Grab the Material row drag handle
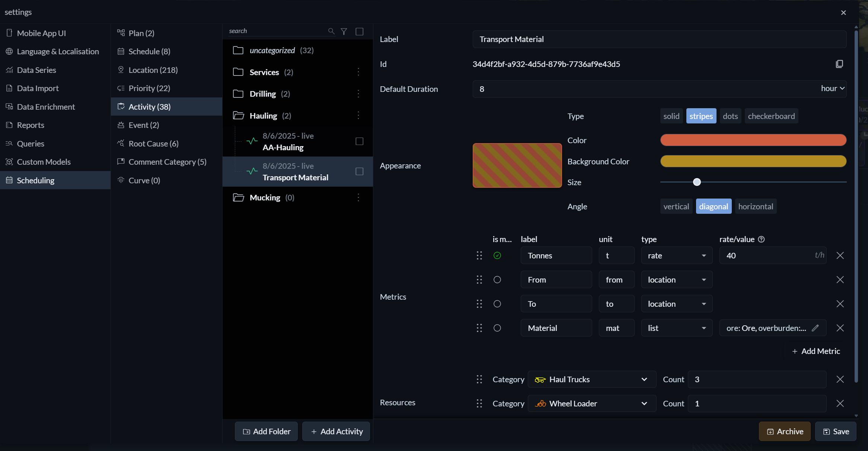 tap(479, 328)
